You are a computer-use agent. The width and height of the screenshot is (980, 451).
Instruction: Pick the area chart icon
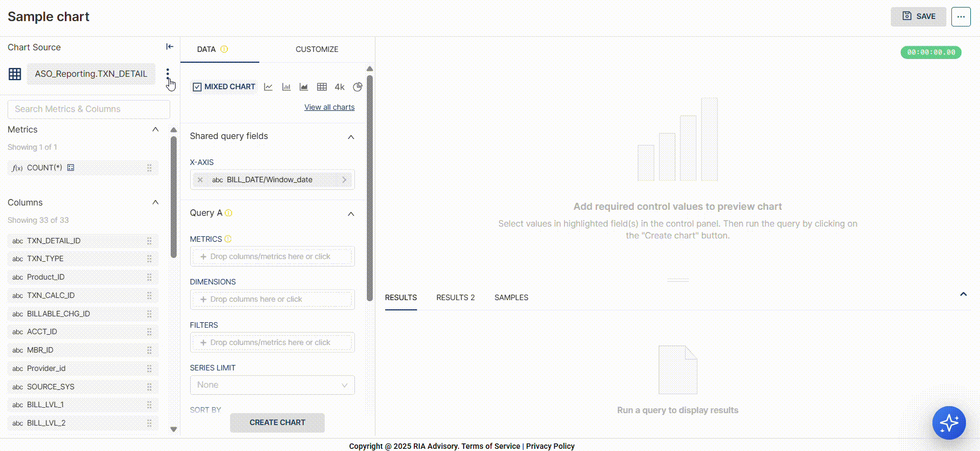(304, 87)
